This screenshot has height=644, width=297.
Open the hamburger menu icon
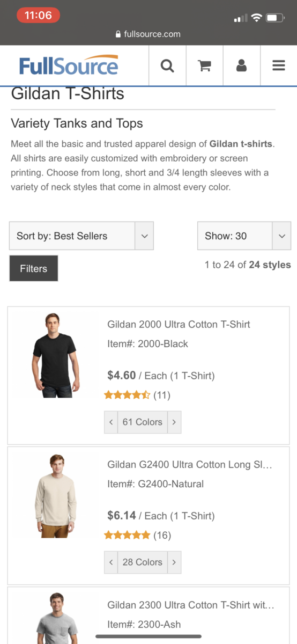(278, 65)
